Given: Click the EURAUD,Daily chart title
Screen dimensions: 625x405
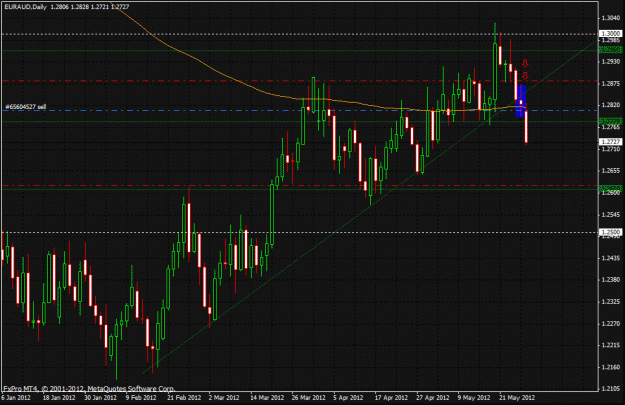Looking at the screenshot, I should coord(26,7).
